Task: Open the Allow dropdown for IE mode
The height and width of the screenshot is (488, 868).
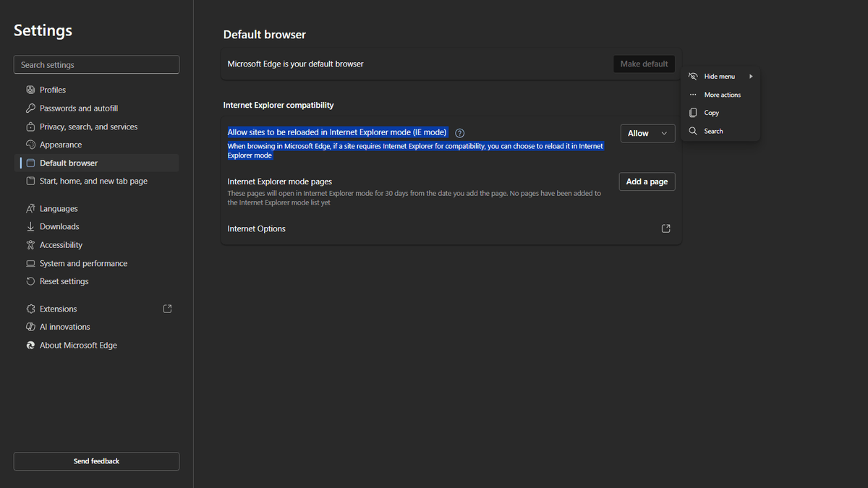Action: point(647,133)
